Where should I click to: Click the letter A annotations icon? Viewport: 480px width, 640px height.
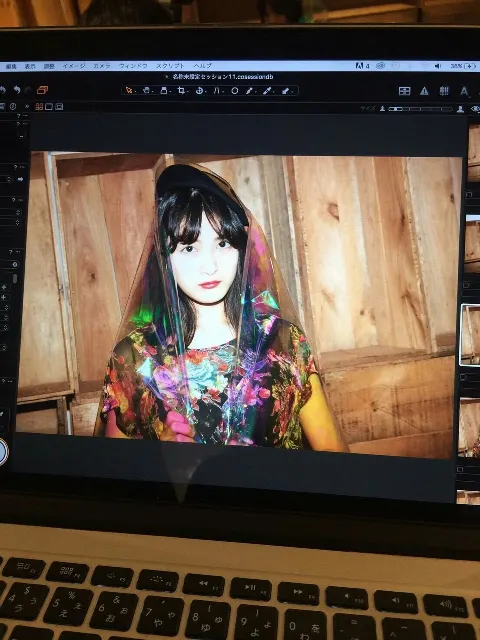tap(464, 91)
